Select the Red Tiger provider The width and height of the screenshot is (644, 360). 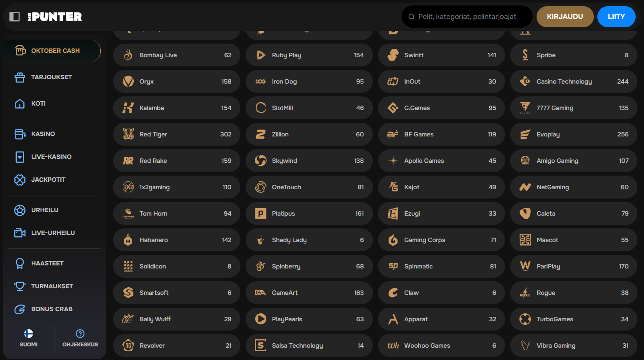pyautogui.click(x=177, y=134)
